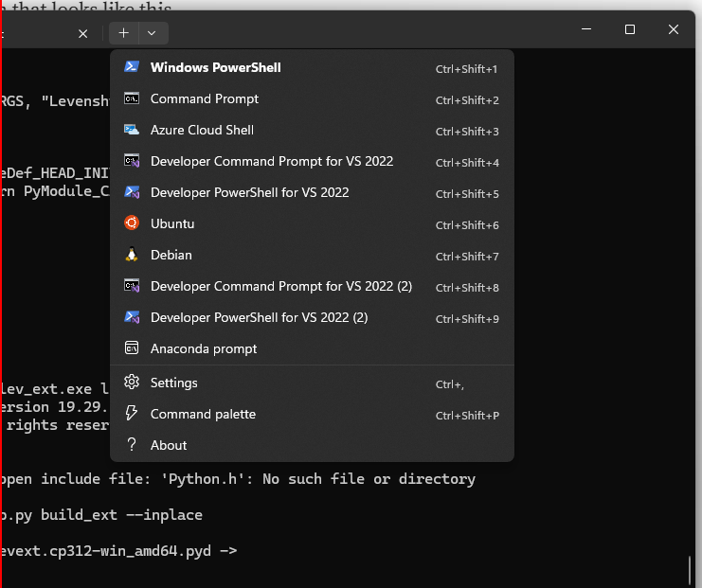Click the Ctrl+Shift+P shortcut label
Screen dimensions: 702x588
pyautogui.click(x=467, y=416)
